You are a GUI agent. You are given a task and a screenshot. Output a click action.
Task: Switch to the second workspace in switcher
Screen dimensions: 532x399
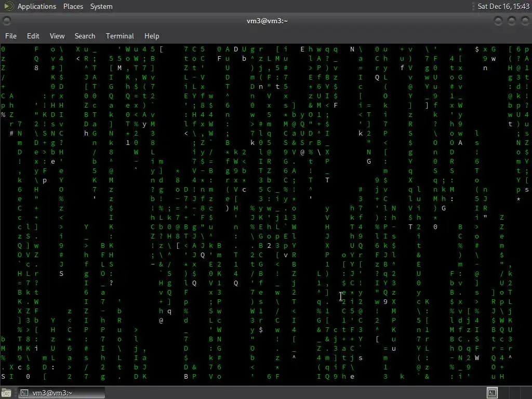tap(503, 393)
